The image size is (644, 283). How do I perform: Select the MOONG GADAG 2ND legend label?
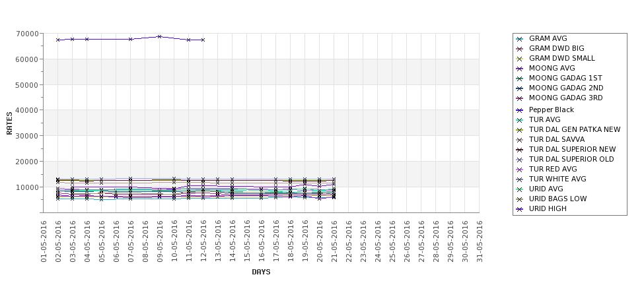click(566, 88)
